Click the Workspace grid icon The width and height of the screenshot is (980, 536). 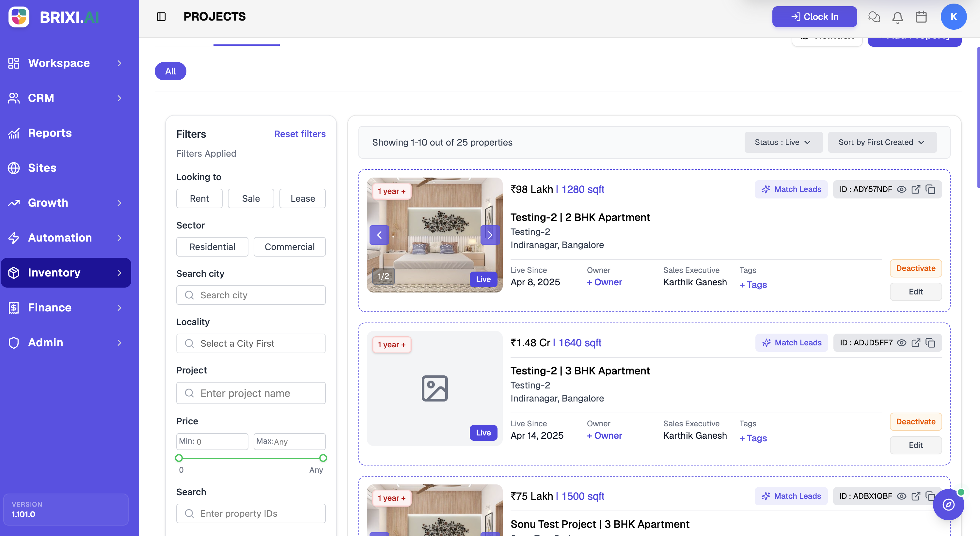tap(14, 63)
